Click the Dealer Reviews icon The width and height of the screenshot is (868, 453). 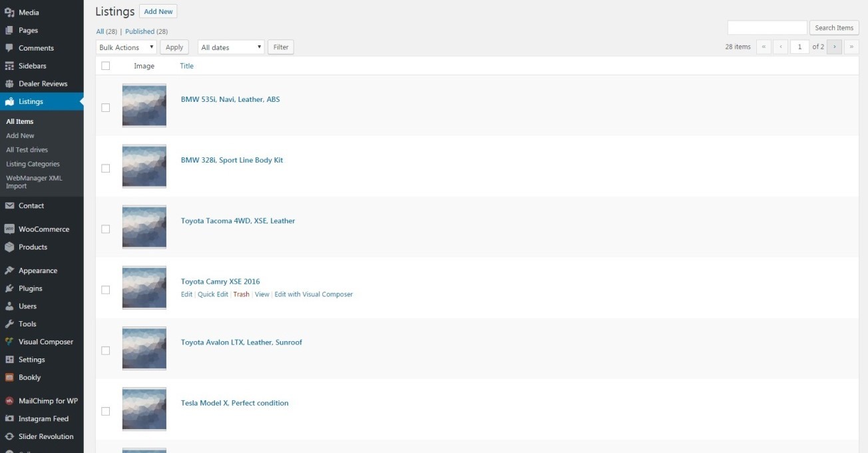click(x=9, y=84)
